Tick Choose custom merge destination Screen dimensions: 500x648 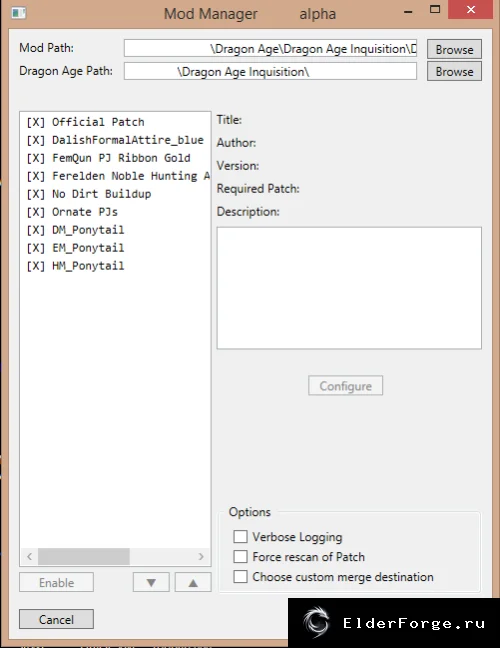[x=240, y=576]
